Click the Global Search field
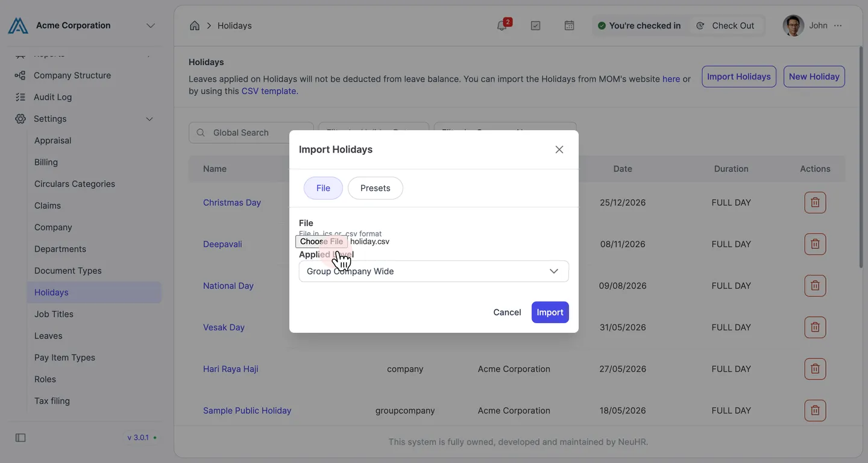The image size is (868, 463). point(251,133)
